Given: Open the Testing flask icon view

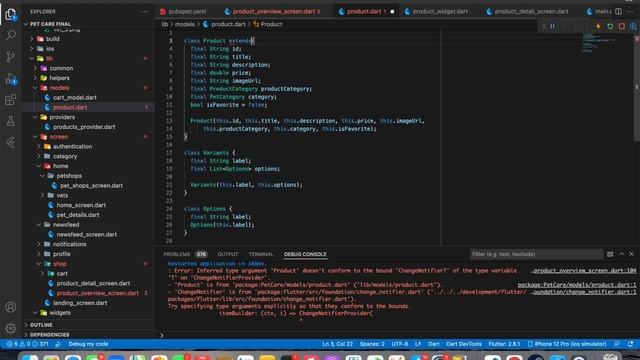Looking at the screenshot, I should pyautogui.click(x=11, y=121).
